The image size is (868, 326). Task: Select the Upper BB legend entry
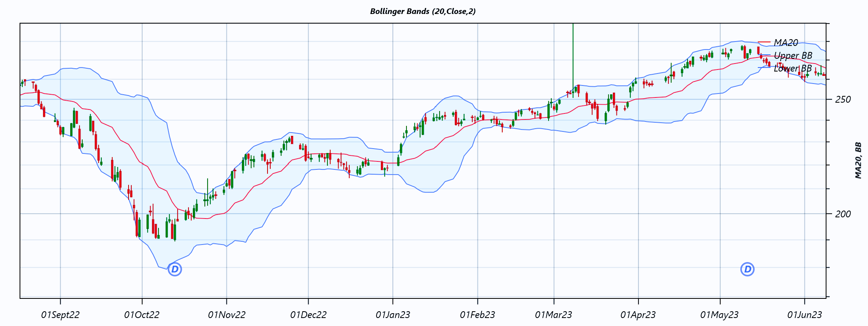coord(785,55)
